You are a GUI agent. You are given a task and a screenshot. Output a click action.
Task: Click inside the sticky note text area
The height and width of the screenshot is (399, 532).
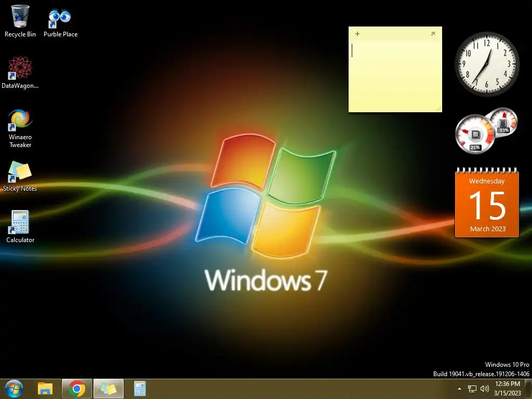click(x=395, y=75)
